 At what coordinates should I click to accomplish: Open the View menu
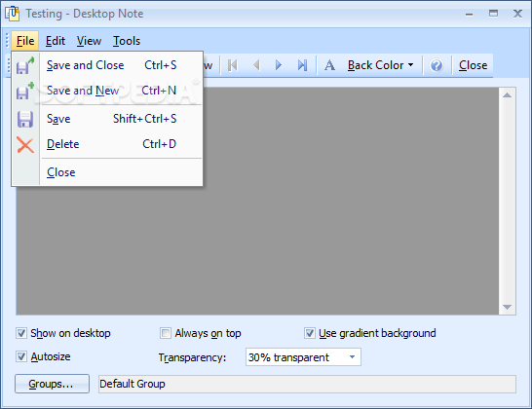tap(89, 41)
